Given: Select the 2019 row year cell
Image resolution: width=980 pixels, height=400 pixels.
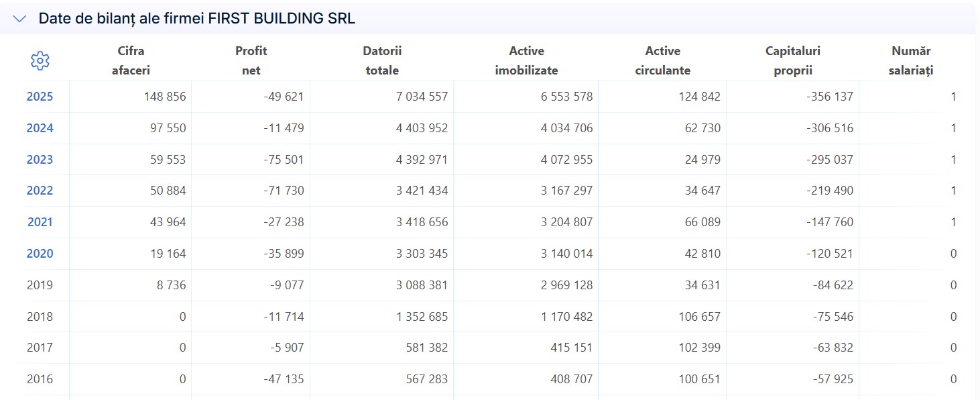Looking at the screenshot, I should point(40,285).
